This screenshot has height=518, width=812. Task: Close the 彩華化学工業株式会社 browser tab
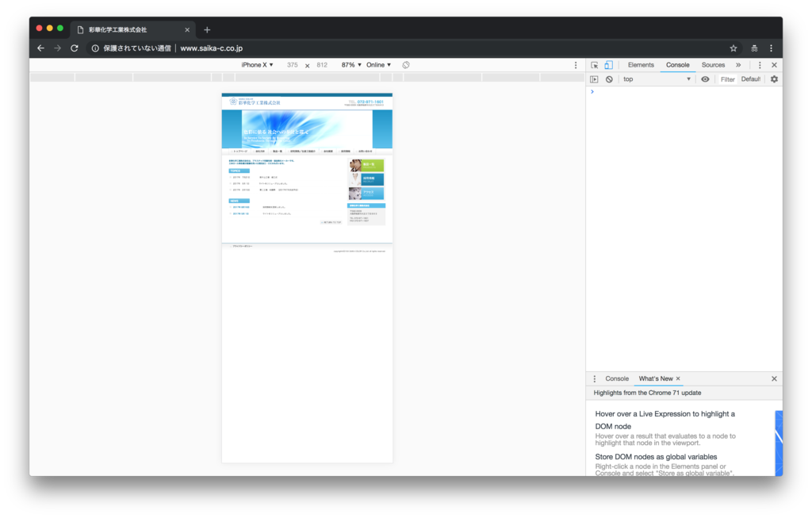pos(187,30)
